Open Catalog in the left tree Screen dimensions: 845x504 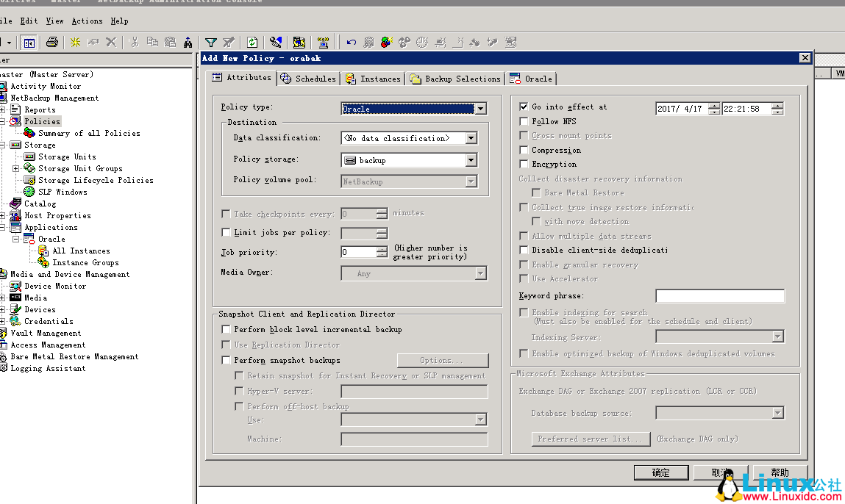pyautogui.click(x=40, y=204)
